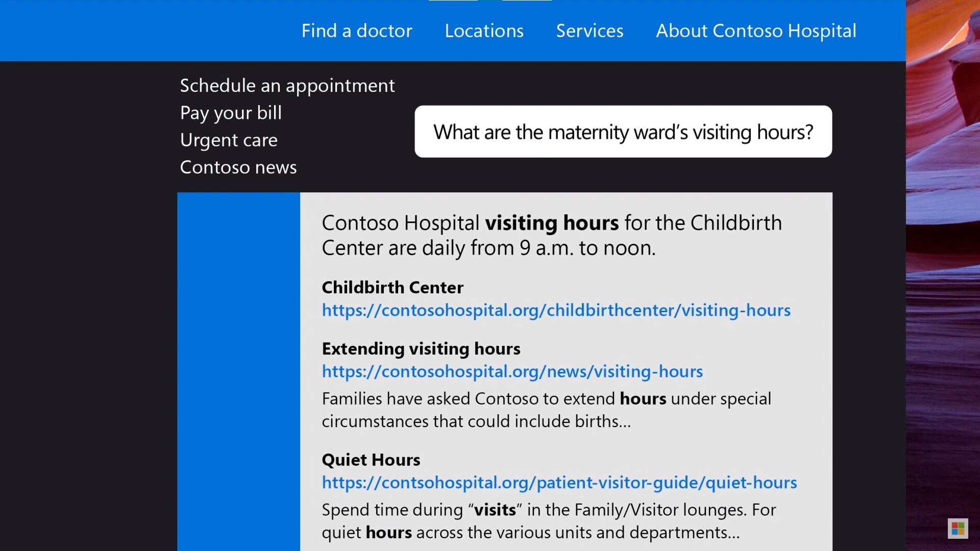Focus the maternity ward search query field

click(x=623, y=132)
